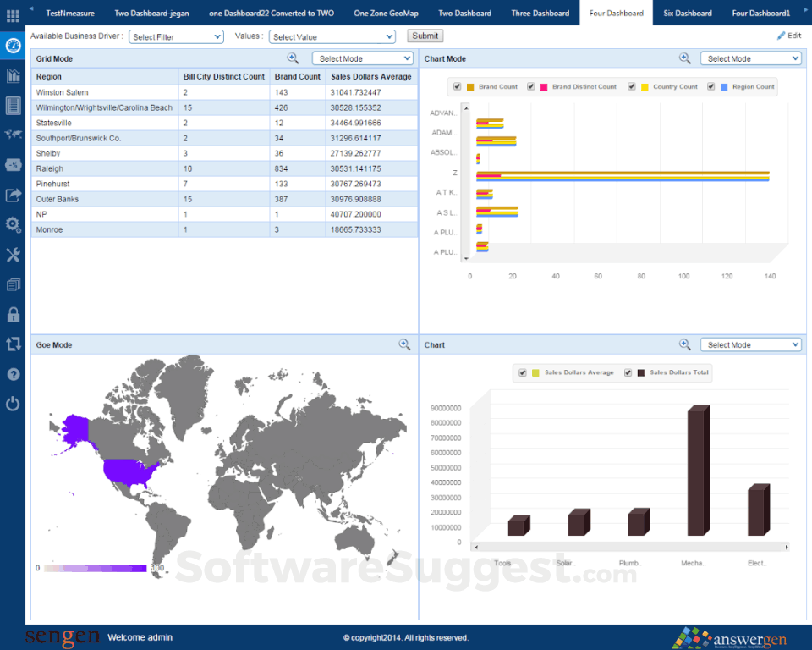Click the padlock security sidebar icon
812x650 pixels.
tap(13, 314)
